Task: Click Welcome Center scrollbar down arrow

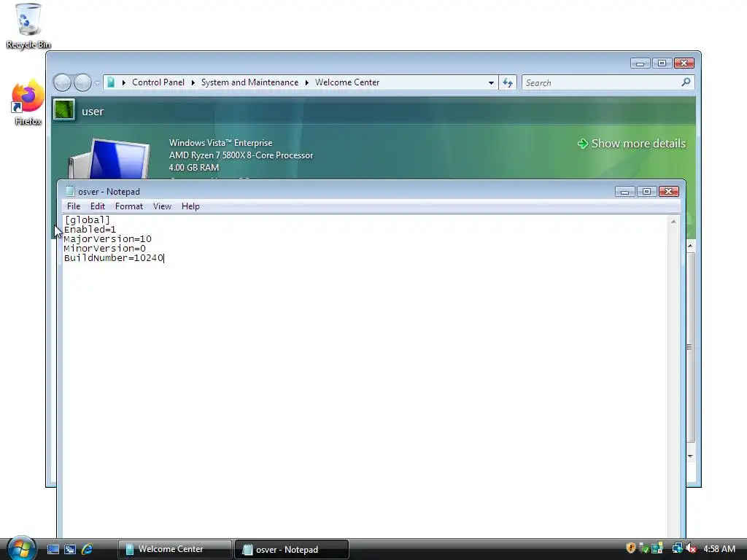Action: [x=690, y=456]
